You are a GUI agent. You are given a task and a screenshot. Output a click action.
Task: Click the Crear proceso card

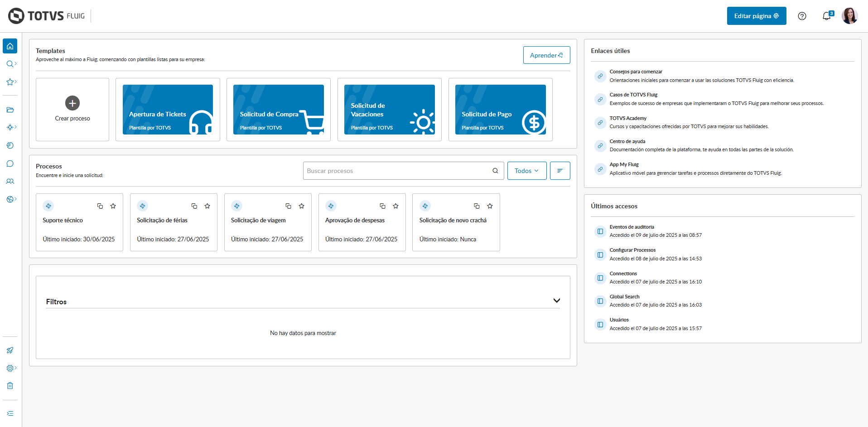point(72,110)
